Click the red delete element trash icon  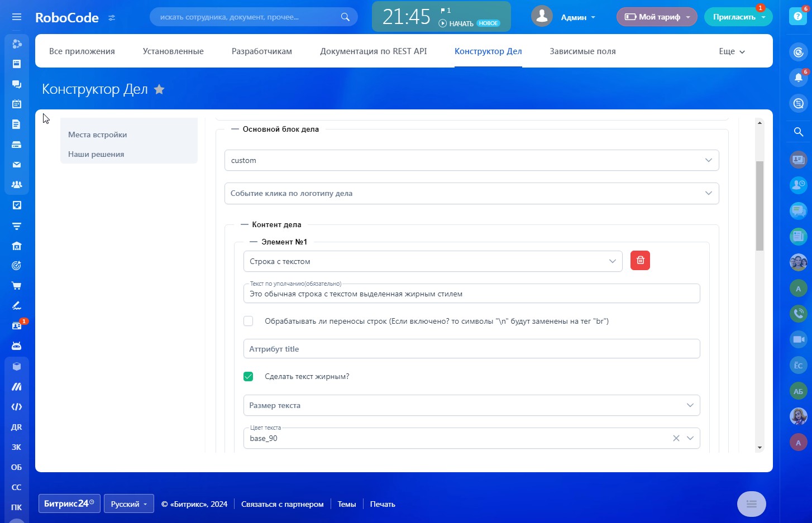tap(640, 261)
